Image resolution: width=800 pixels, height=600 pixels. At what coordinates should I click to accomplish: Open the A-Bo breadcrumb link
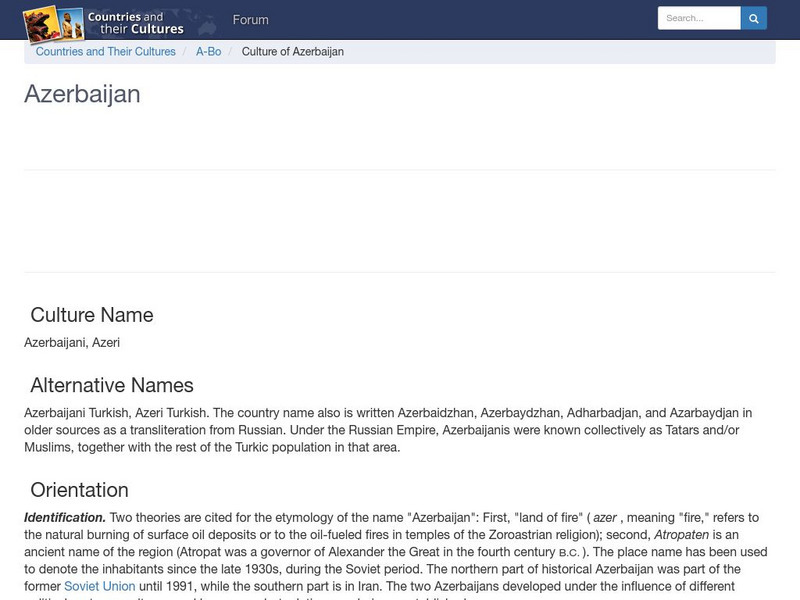tap(209, 52)
